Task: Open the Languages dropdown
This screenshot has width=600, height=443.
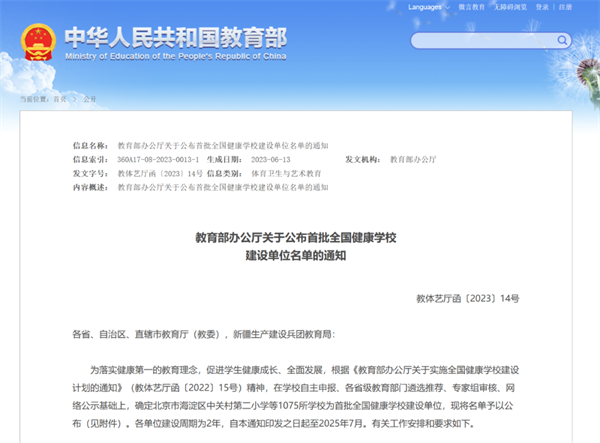Action: tap(429, 7)
